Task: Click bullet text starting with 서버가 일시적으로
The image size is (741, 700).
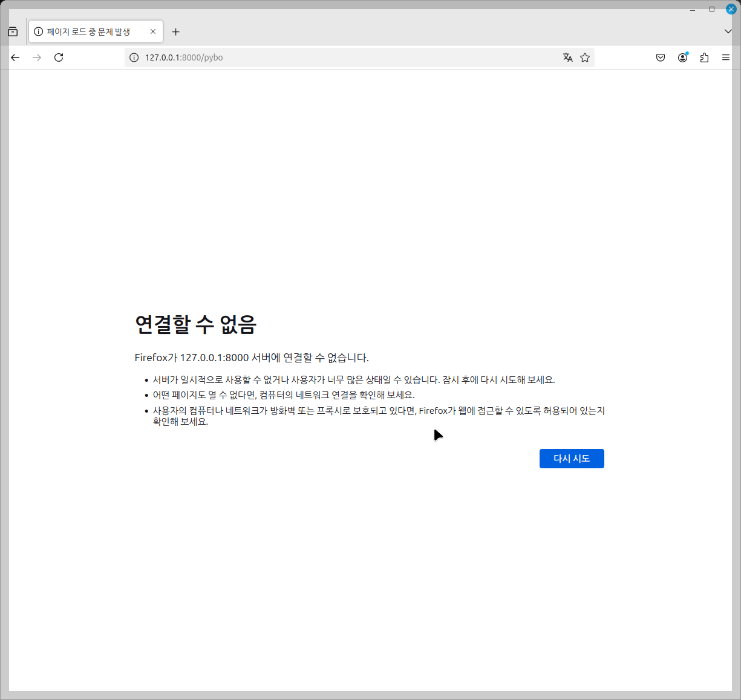Action: point(354,380)
